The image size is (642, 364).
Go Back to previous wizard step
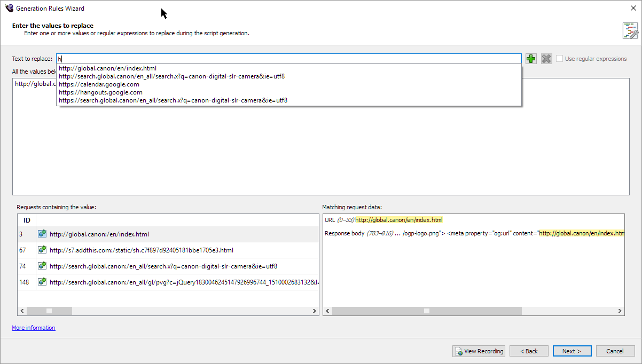[x=528, y=351]
